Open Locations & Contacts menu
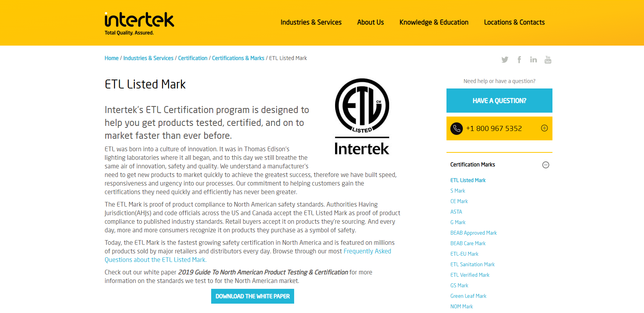644x313 pixels. (514, 23)
